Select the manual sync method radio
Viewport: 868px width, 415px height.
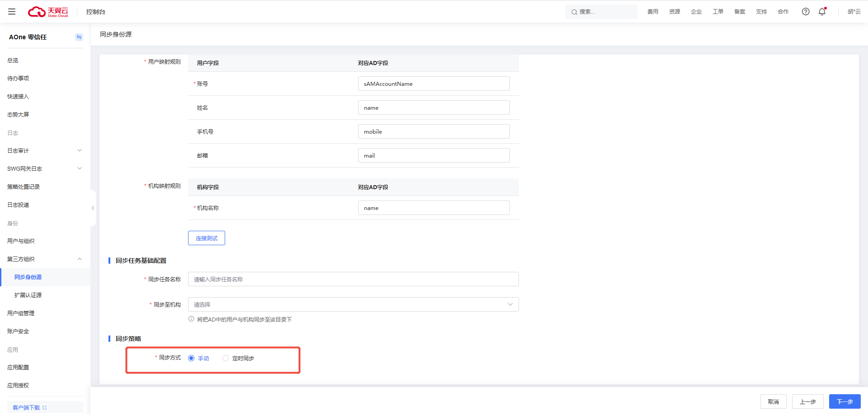(191, 358)
